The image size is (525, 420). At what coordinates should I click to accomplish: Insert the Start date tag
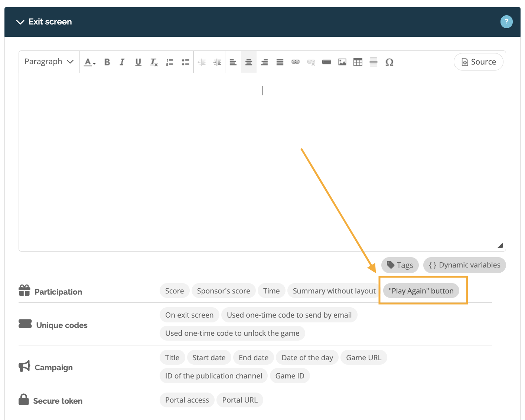tap(209, 357)
